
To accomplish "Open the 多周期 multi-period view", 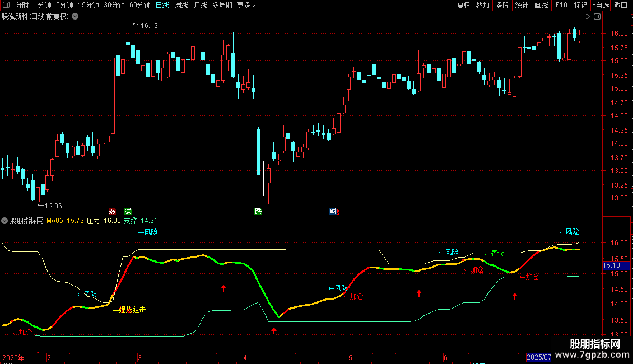I will (222, 5).
